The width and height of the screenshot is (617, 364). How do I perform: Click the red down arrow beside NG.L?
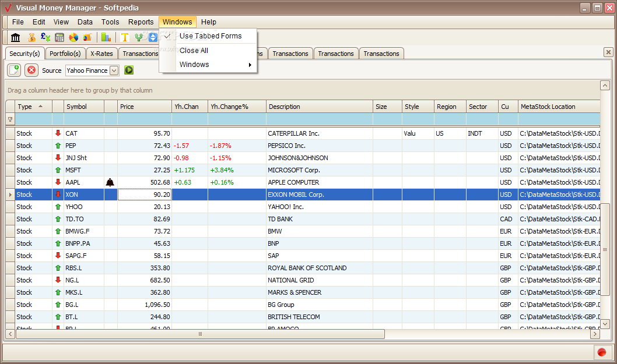pyautogui.click(x=58, y=280)
